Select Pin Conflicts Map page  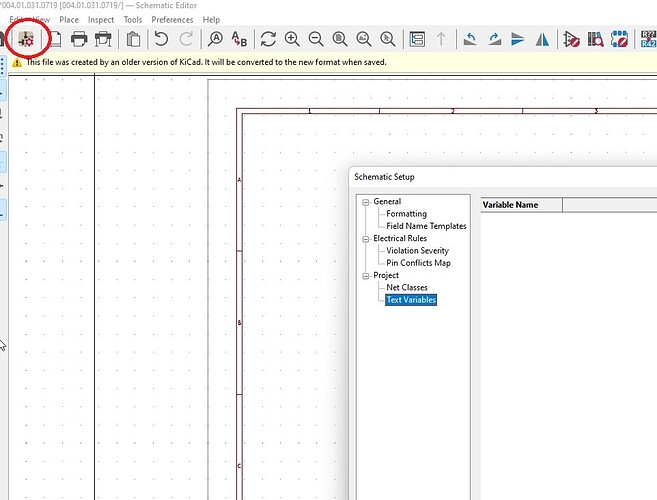click(418, 263)
